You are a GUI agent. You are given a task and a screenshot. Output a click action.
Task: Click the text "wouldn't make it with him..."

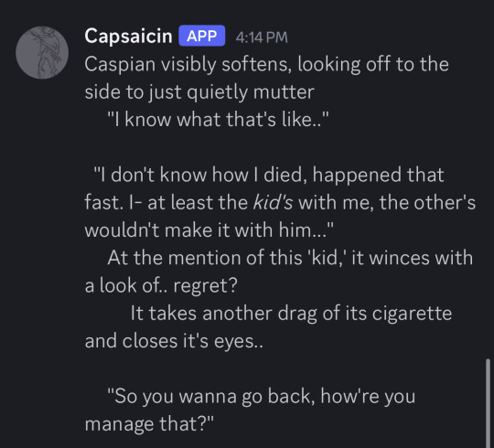tap(209, 230)
